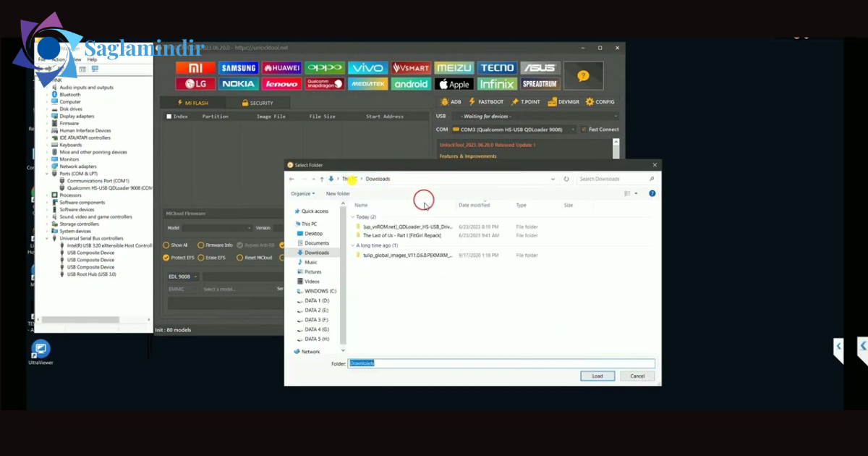Select the vivo brand tile
868x456 pixels.
tap(367, 68)
